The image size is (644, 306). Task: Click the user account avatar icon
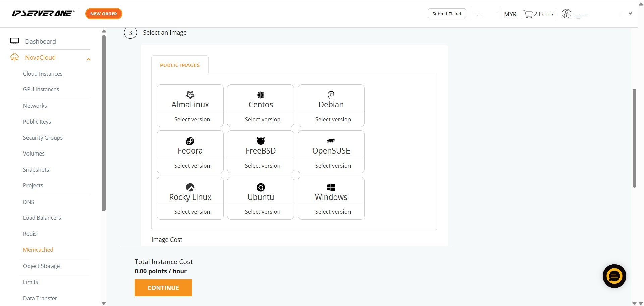point(566,14)
